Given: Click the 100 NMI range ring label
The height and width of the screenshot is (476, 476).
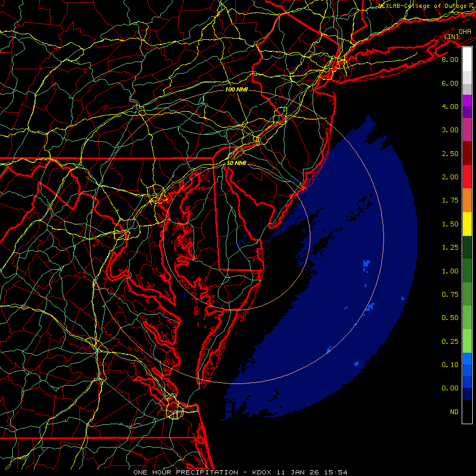Looking at the screenshot, I should (236, 89).
